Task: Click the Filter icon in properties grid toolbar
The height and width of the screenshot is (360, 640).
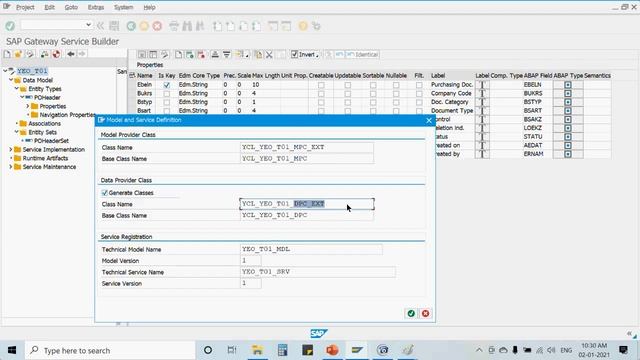Action: coord(227,54)
